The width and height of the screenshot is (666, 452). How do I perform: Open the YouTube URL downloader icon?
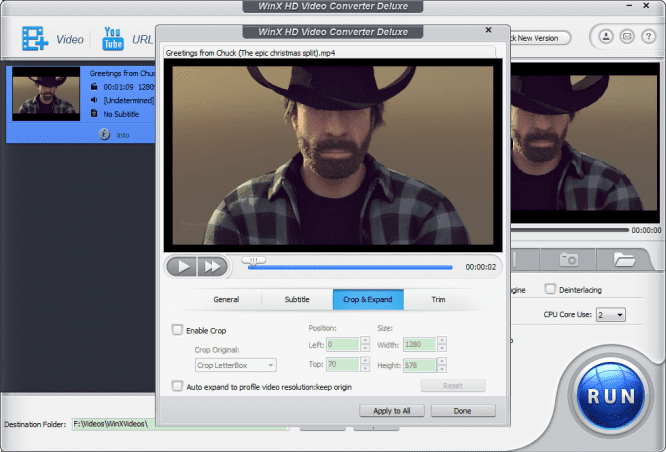[113, 39]
